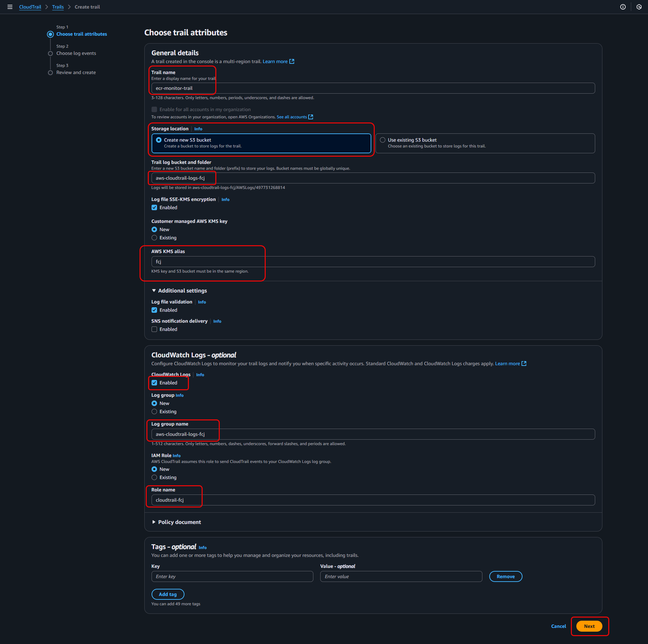Uncheck Log file validation Enabled
The height and width of the screenshot is (644, 648).
click(x=154, y=310)
